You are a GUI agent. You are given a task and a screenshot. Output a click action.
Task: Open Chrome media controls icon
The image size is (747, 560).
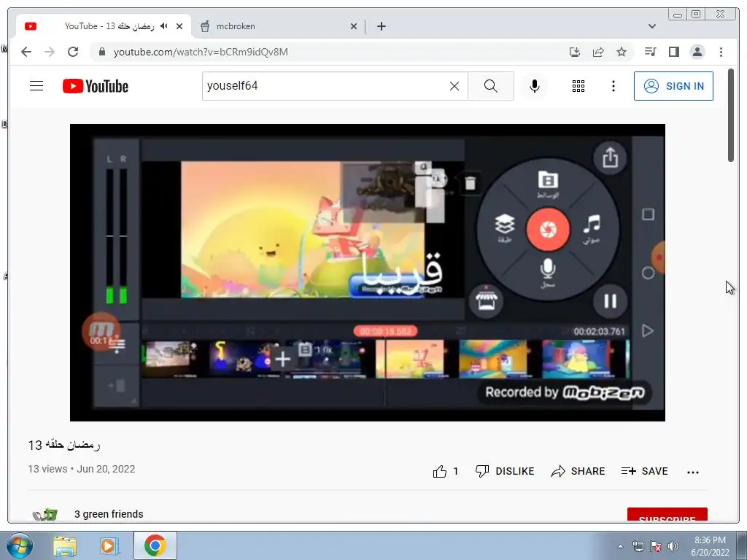pyautogui.click(x=650, y=52)
